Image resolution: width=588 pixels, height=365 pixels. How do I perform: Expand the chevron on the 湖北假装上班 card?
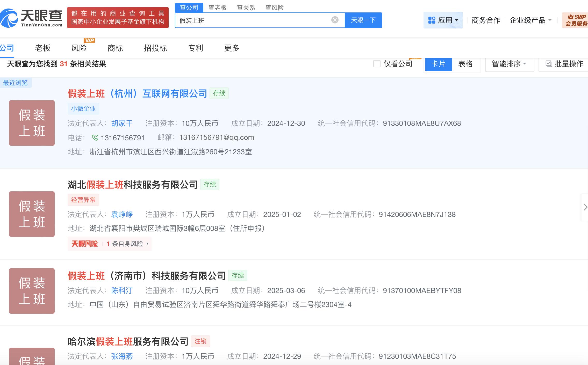click(585, 207)
